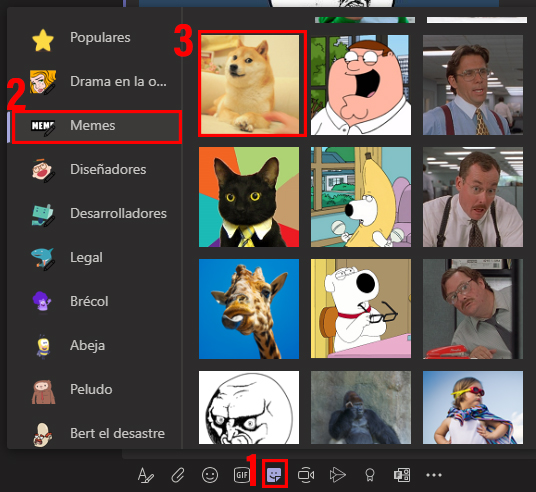Screen dimensions: 536x492
Task: Pick the man with red stapler meme
Action: click(473, 309)
